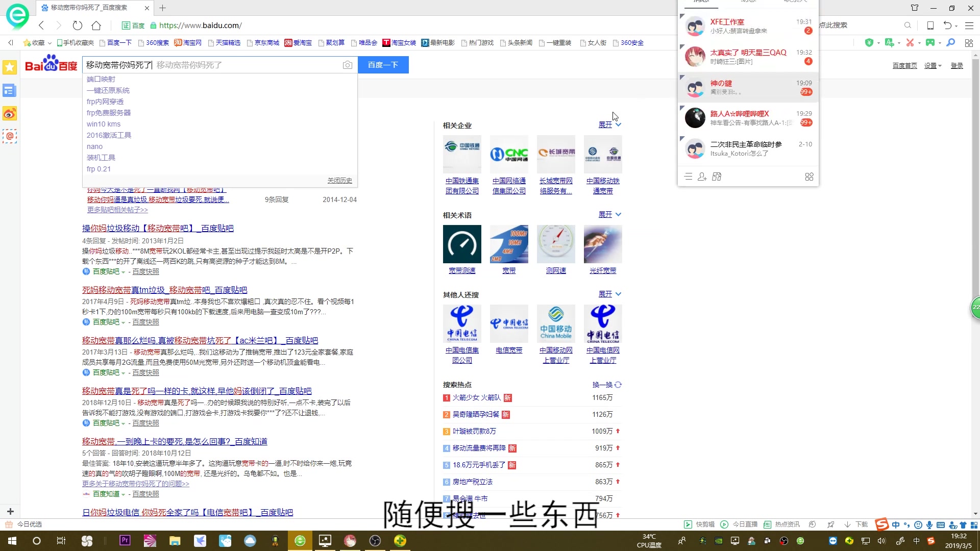Viewport: 980px width, 551px height.
Task: Reload the page with refresh icon
Action: click(x=78, y=26)
